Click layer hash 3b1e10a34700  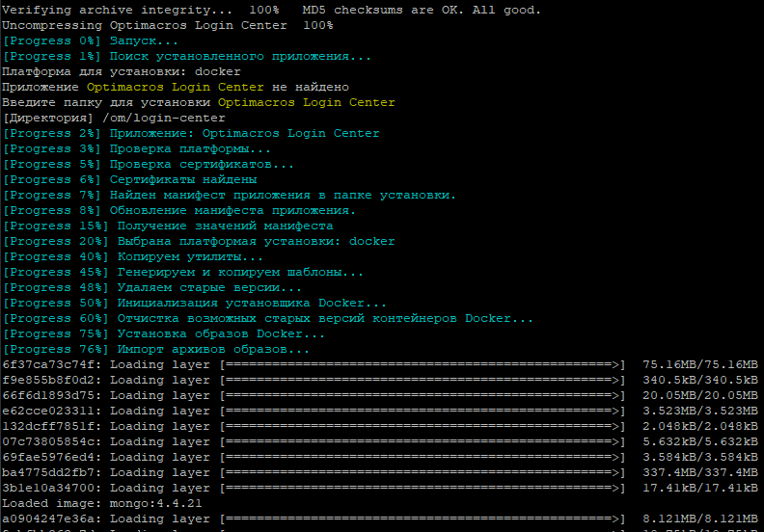click(x=48, y=489)
